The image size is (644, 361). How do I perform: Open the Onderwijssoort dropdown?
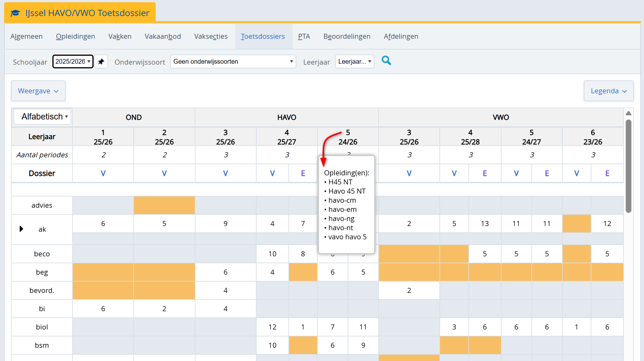[233, 61]
